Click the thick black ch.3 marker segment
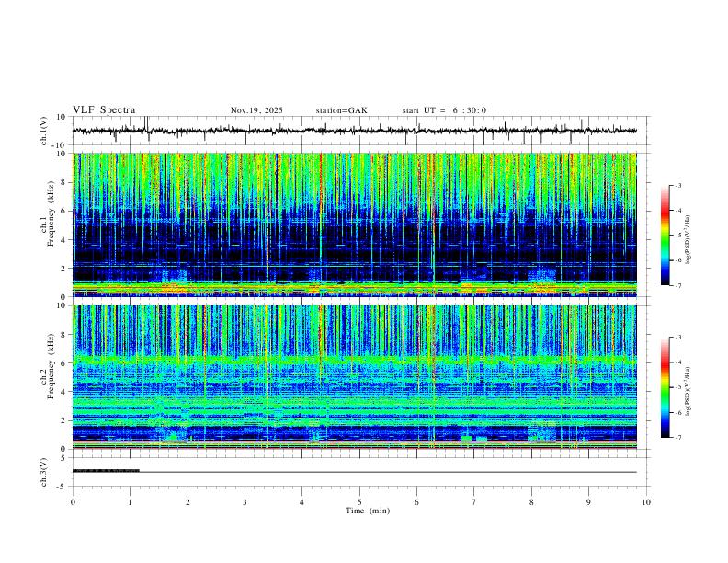 [x=106, y=471]
